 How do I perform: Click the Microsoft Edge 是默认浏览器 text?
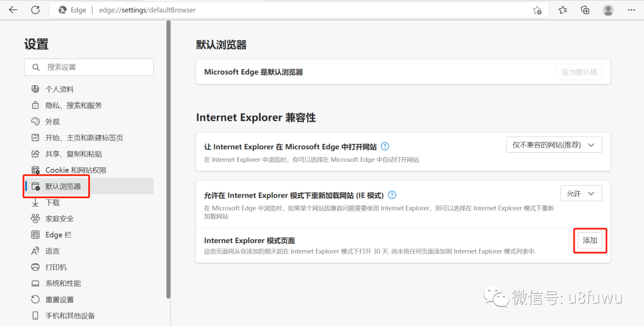click(x=253, y=72)
